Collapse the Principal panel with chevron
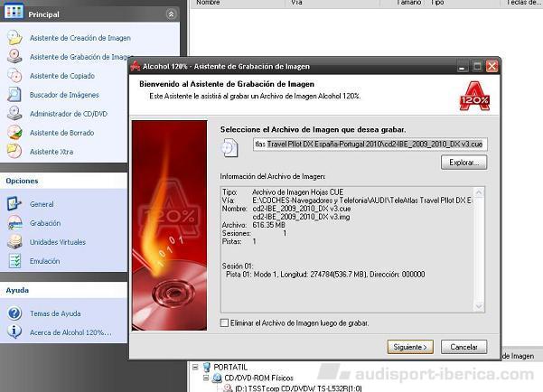Image resolution: width=543 pixels, height=392 pixels. tap(171, 14)
